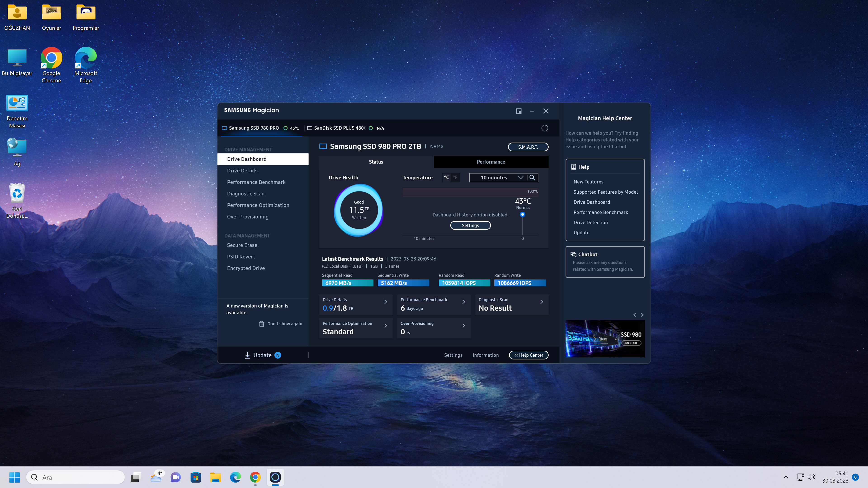Click the Help question mark icon
The image size is (868, 488).
(573, 167)
